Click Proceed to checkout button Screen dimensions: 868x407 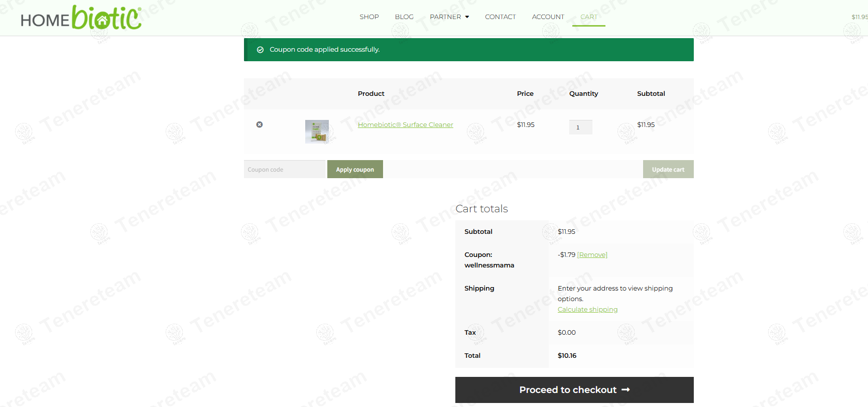click(x=574, y=390)
